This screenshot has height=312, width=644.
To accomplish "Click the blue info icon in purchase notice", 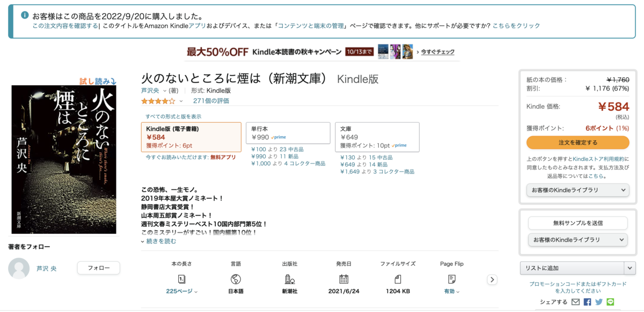I will coord(25,15).
